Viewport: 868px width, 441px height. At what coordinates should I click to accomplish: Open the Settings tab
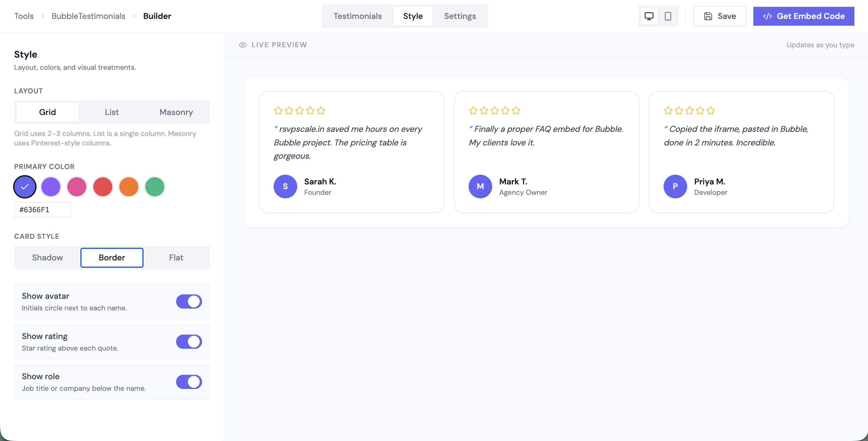coord(460,16)
